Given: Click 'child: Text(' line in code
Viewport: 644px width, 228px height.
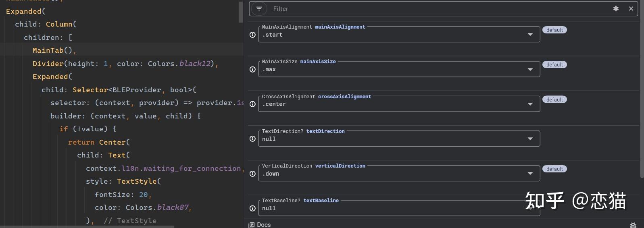Looking at the screenshot, I should (x=104, y=155).
